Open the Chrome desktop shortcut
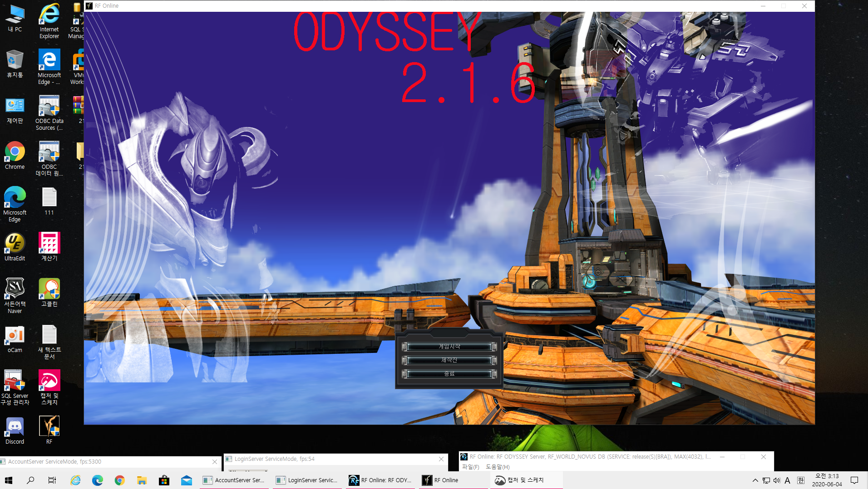 15,155
